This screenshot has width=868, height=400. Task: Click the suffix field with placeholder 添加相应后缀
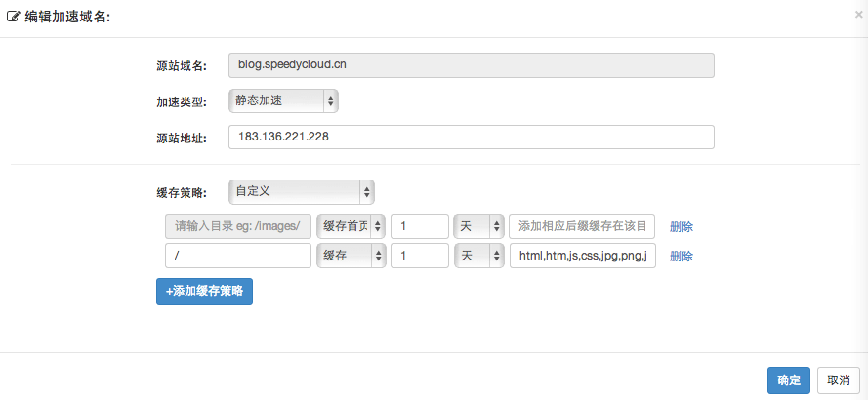[x=582, y=226]
